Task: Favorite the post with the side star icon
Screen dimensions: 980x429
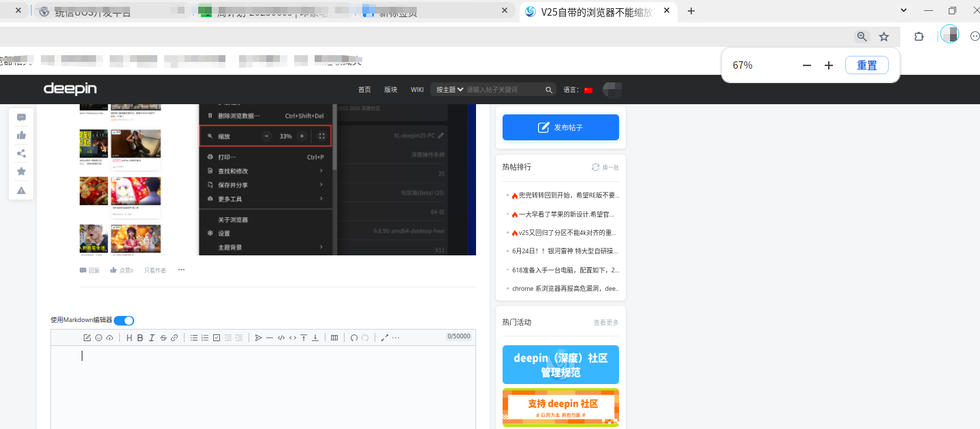Action: tap(21, 172)
